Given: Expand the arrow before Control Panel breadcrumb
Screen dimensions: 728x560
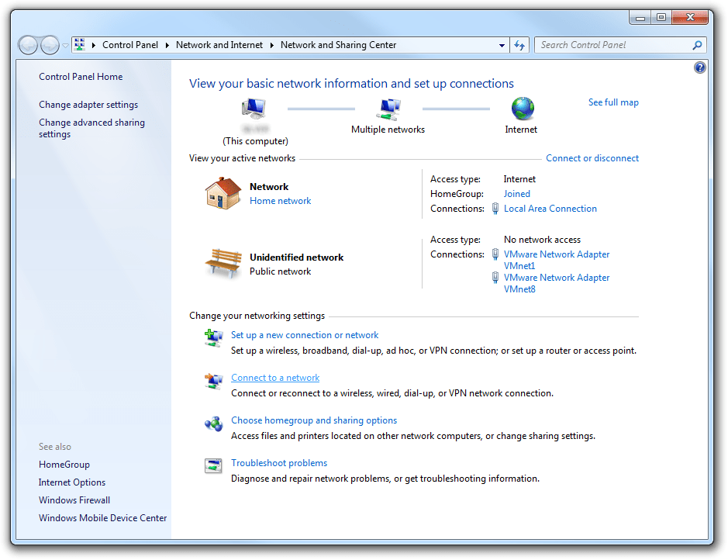Looking at the screenshot, I should (x=93, y=45).
